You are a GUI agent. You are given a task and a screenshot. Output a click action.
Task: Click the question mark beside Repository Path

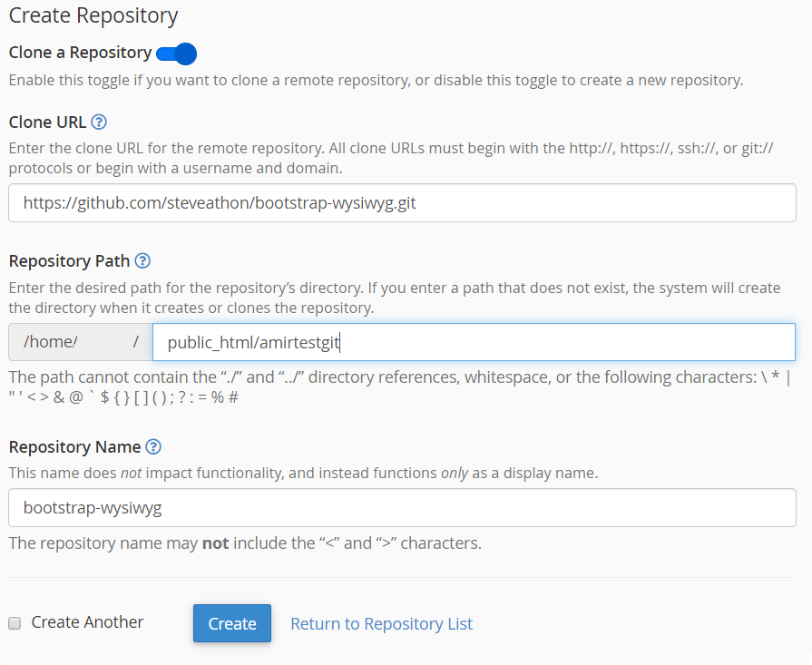tap(142, 261)
